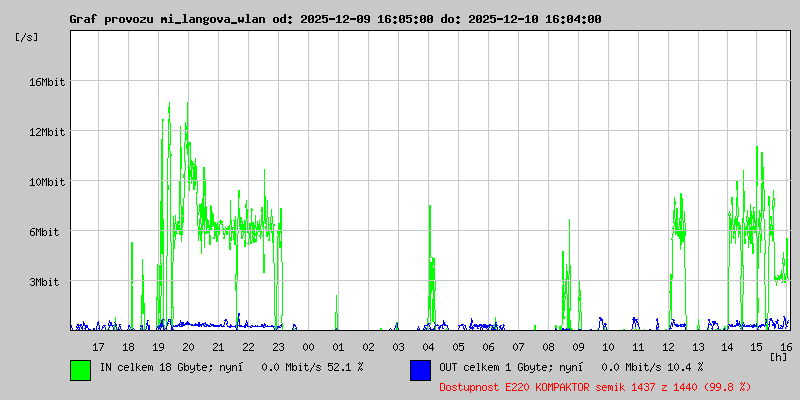This screenshot has width=800, height=400.
Task: Click the '10Mbit' y-axis label
Action: point(47,182)
